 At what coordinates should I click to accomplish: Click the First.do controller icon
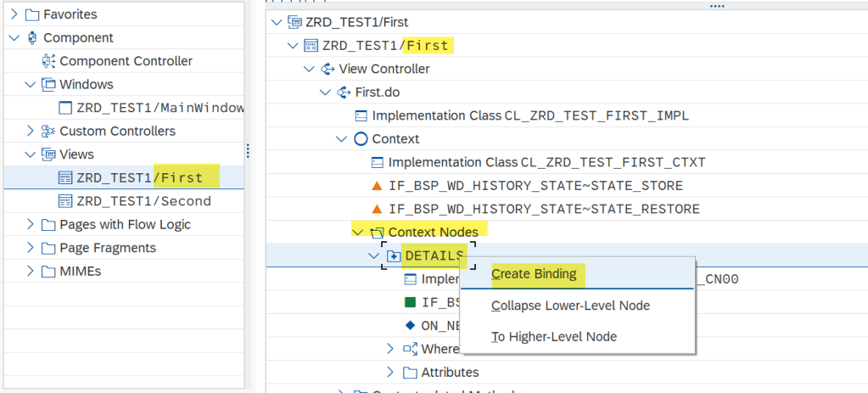pyautogui.click(x=344, y=92)
